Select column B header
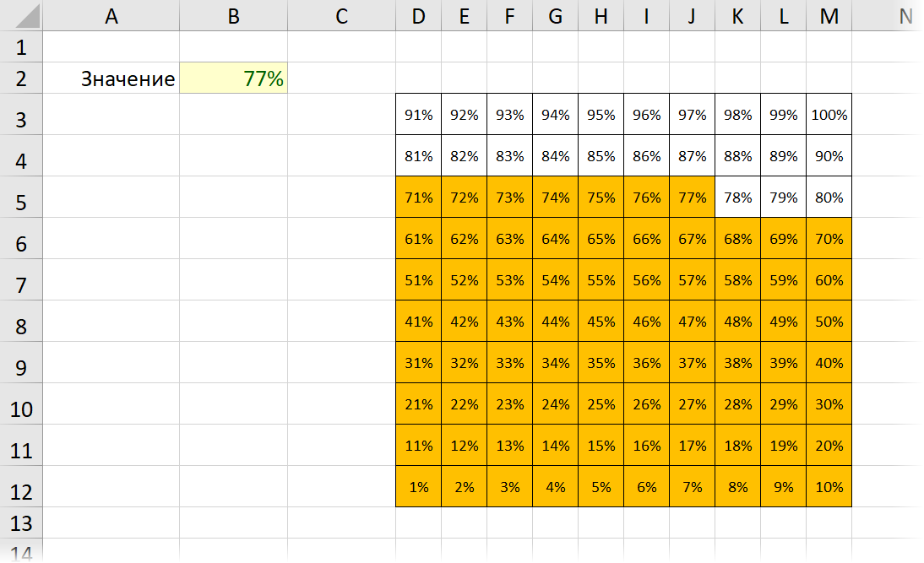 click(233, 15)
